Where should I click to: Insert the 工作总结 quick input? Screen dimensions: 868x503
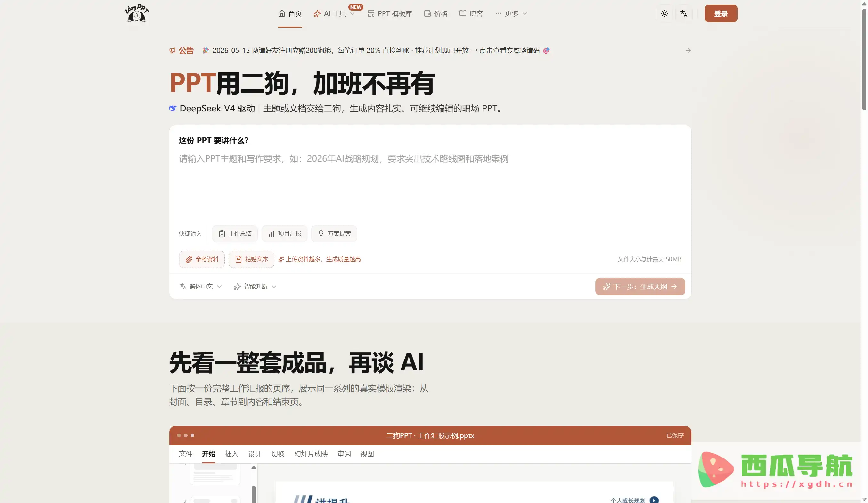[235, 234]
